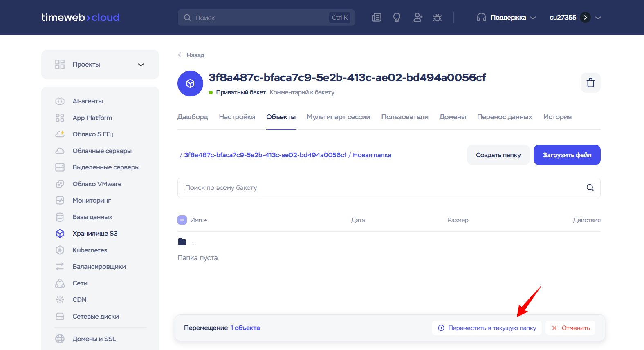Open Хранилище S3 in the sidebar
Viewport: 644px width, 350px height.
(95, 234)
